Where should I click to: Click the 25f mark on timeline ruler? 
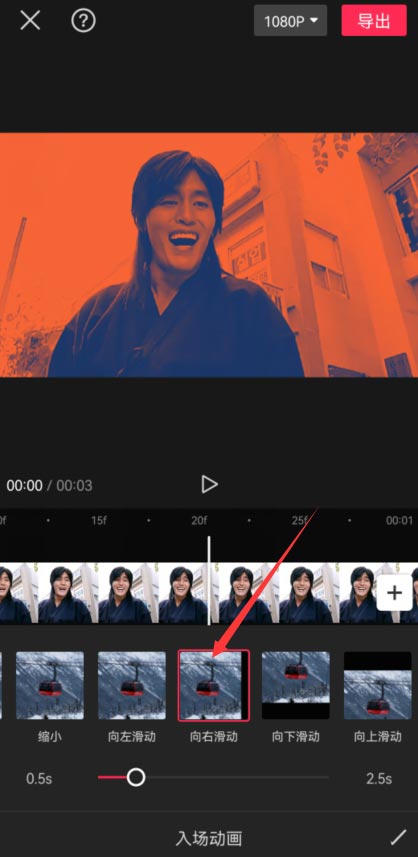[299, 520]
